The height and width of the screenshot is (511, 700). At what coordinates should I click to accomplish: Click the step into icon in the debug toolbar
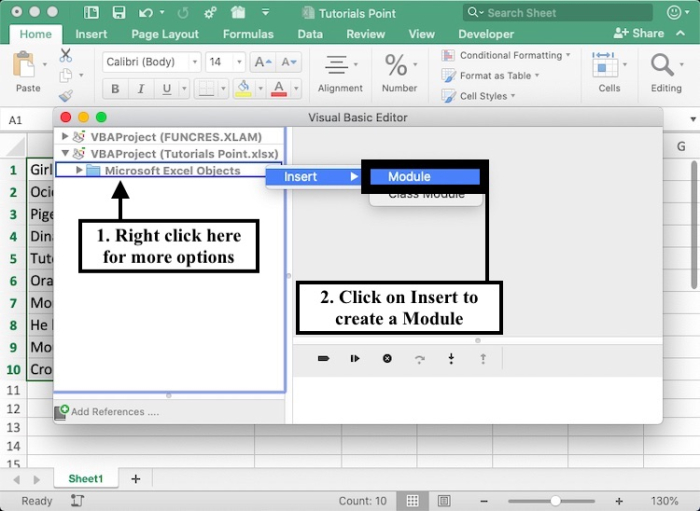[x=451, y=359]
